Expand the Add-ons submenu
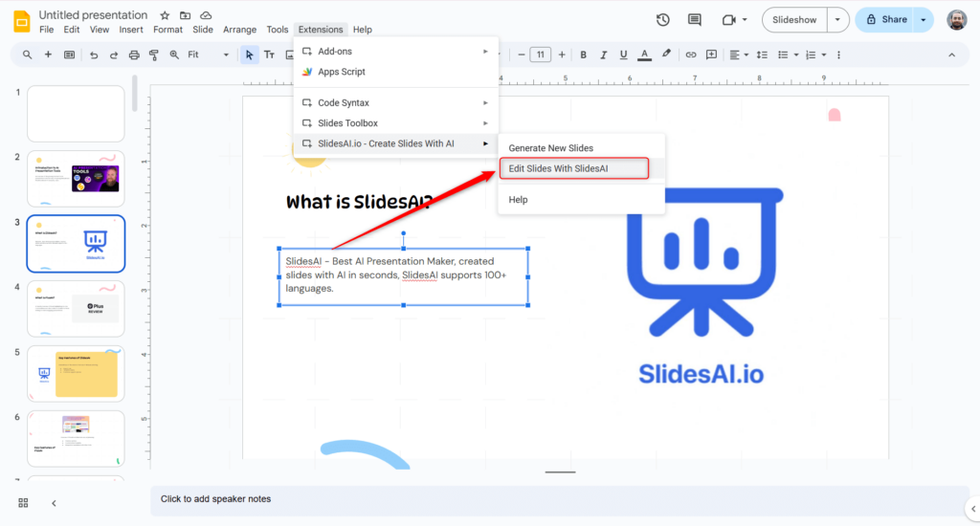The height and width of the screenshot is (526, 980). 395,51
